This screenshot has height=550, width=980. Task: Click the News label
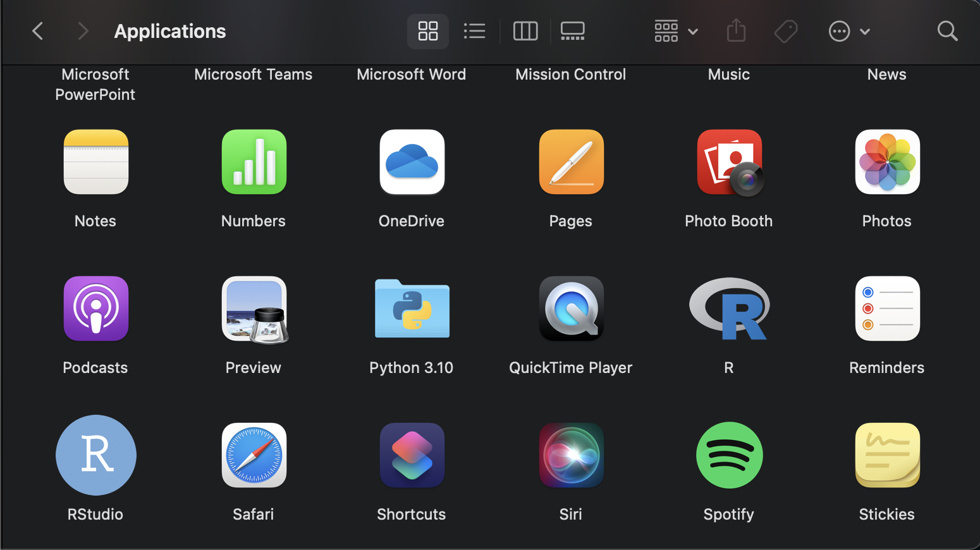pos(887,75)
